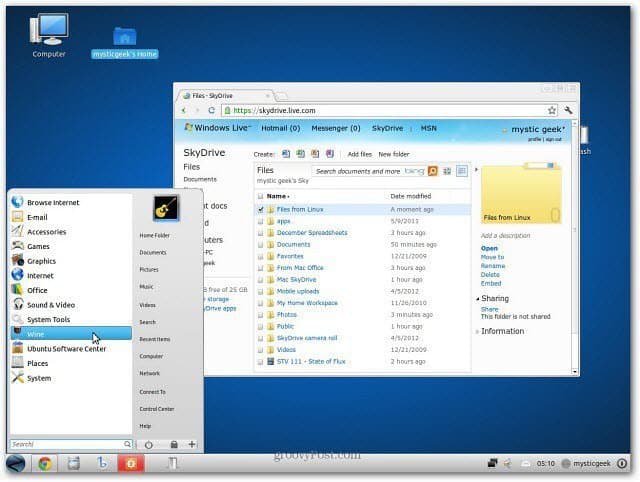This screenshot has height=482, width=640.
Task: Click New folder in SkyDrive
Action: [x=393, y=154]
